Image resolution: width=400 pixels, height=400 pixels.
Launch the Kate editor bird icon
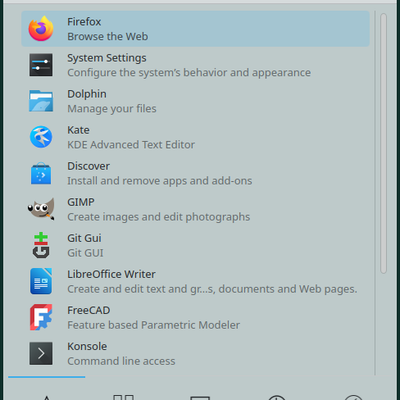41,137
